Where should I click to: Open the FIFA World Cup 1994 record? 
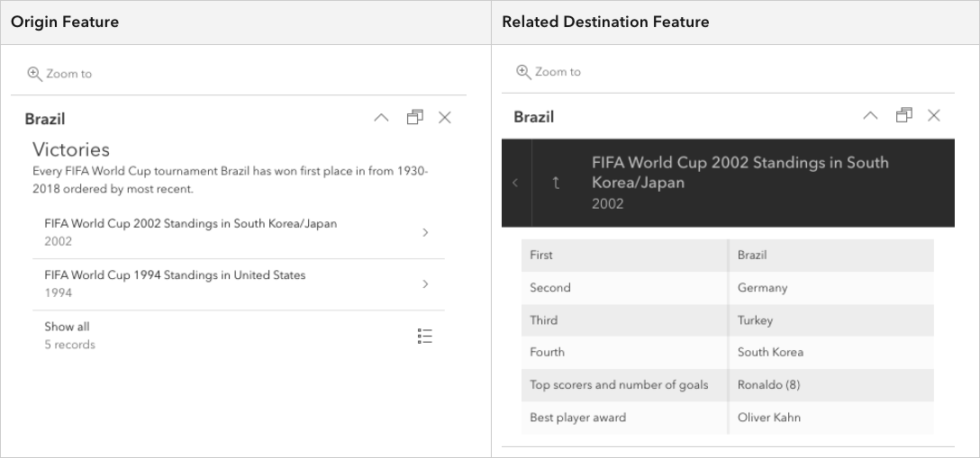tap(176, 283)
